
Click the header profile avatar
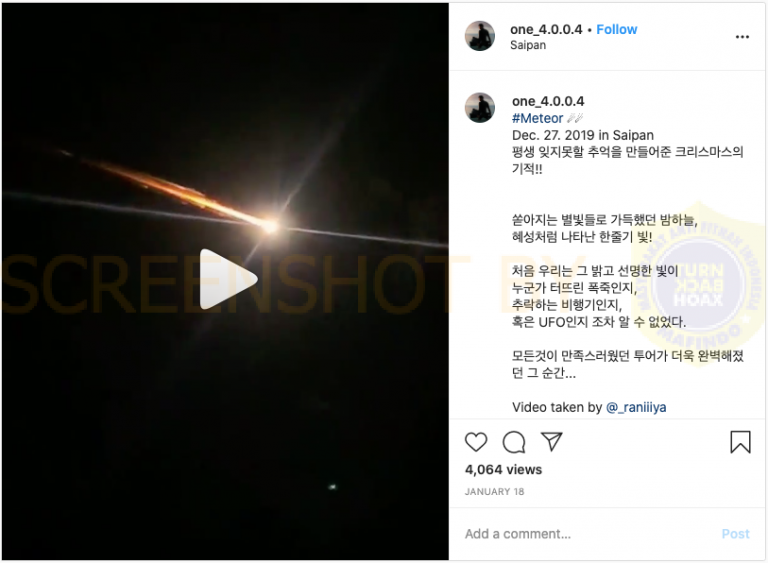(x=480, y=36)
